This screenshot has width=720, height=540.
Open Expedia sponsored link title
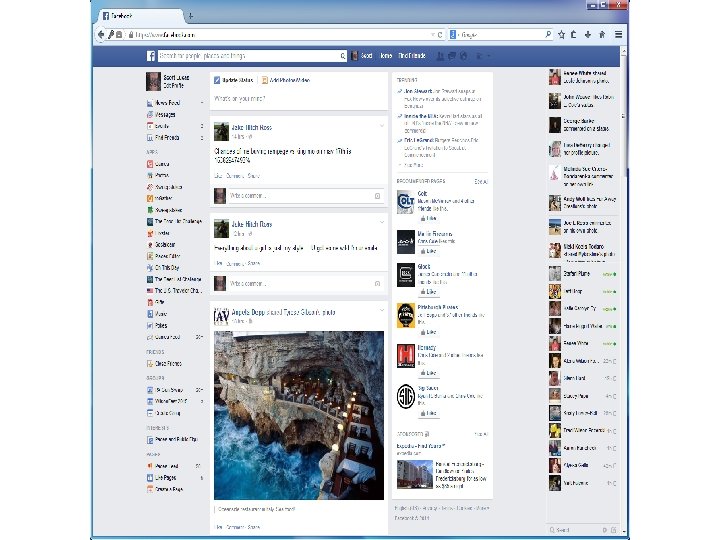[x=421, y=446]
